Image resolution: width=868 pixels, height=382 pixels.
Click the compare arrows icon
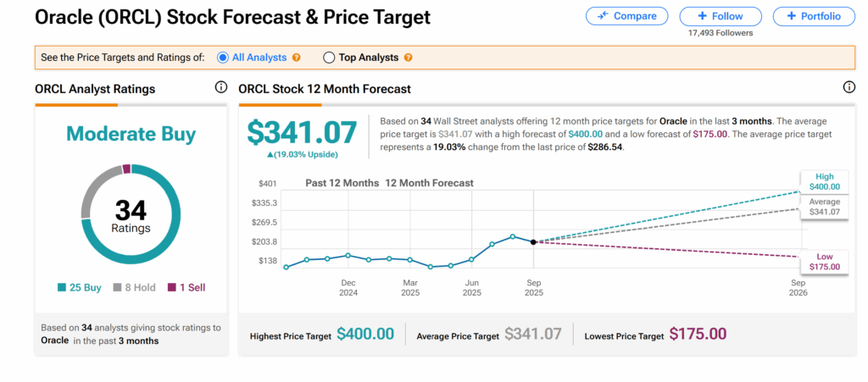coord(604,16)
